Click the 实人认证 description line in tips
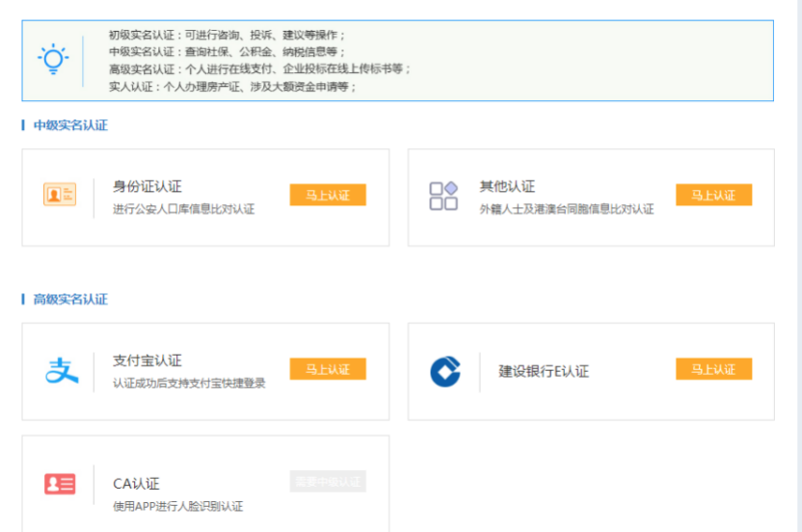Viewport: 802px width, 532px height. tap(232, 87)
